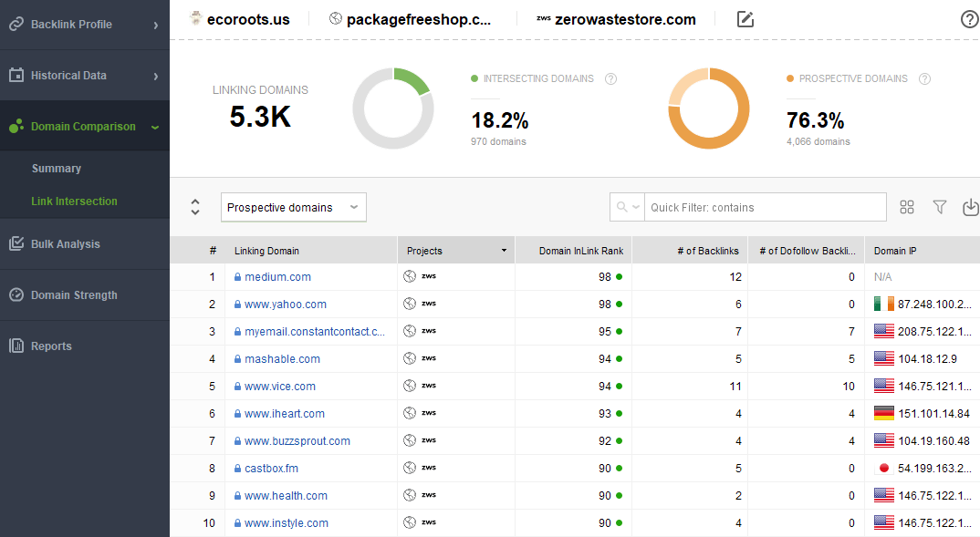
Task: Click the zws project icon in www.vice.com row
Action: coord(429,386)
